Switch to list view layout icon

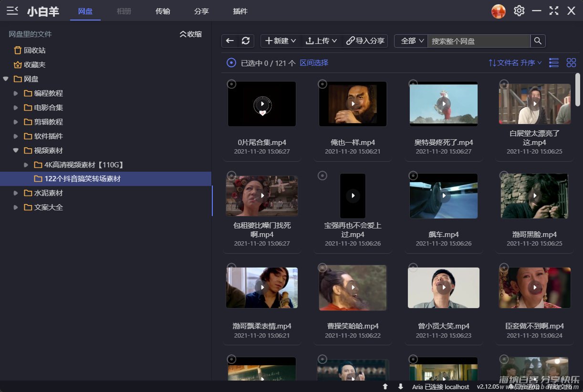554,62
